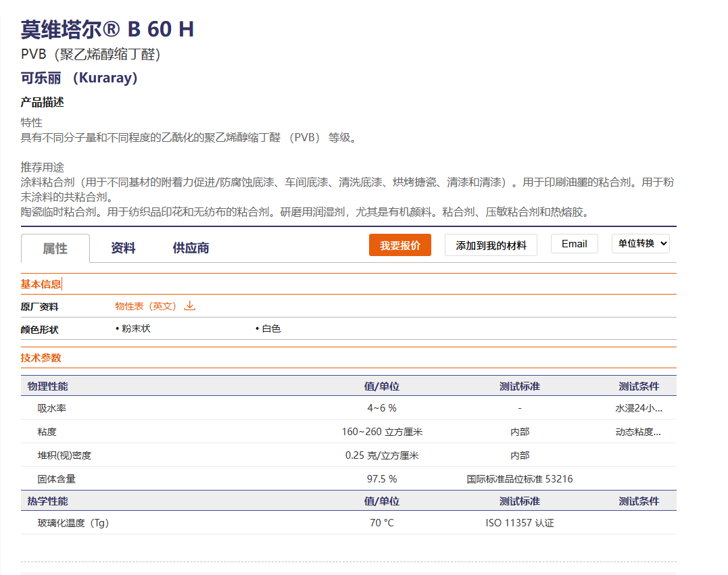Viewport: 728px width, 575px height.
Task: Click the value 70 °C
Action: [x=382, y=523]
